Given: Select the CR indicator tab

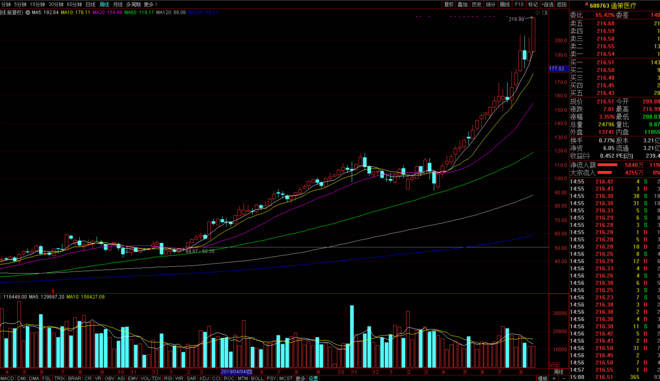Looking at the screenshot, I should [87, 378].
